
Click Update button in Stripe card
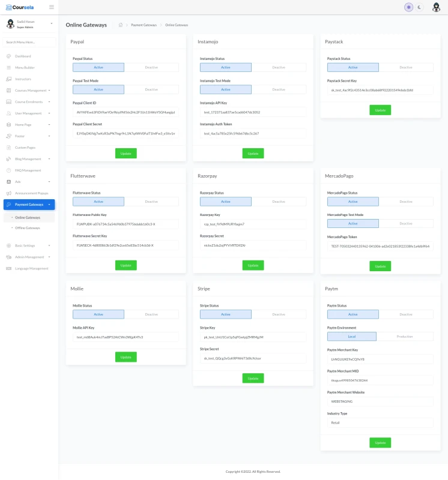click(x=253, y=378)
